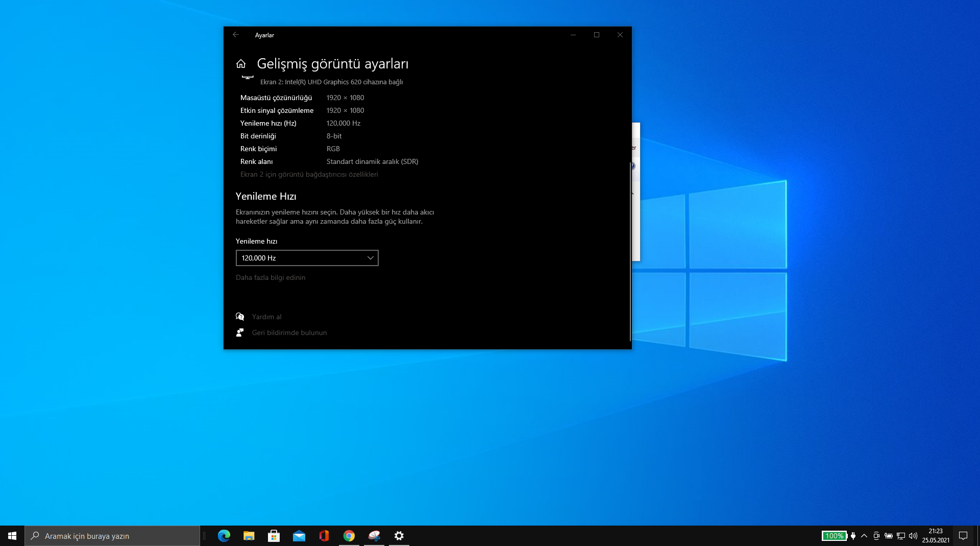Screen dimensions: 980x546
Task: Click the RGB color format value
Action: 333,149
